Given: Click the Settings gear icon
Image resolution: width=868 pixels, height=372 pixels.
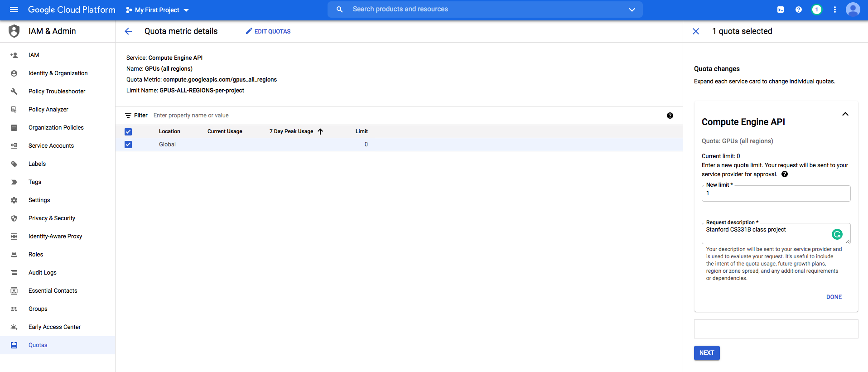Looking at the screenshot, I should pyautogui.click(x=14, y=200).
